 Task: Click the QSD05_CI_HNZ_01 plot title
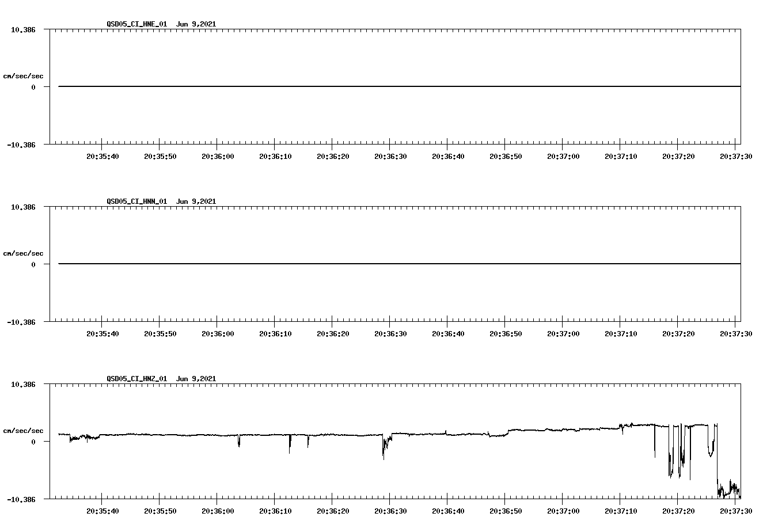(161, 379)
